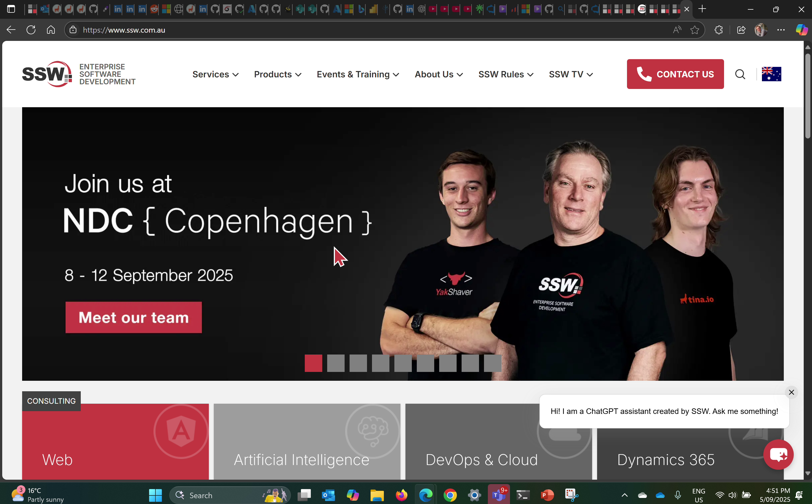Image resolution: width=812 pixels, height=504 pixels.
Task: Close the current active tab
Action: [686, 9]
